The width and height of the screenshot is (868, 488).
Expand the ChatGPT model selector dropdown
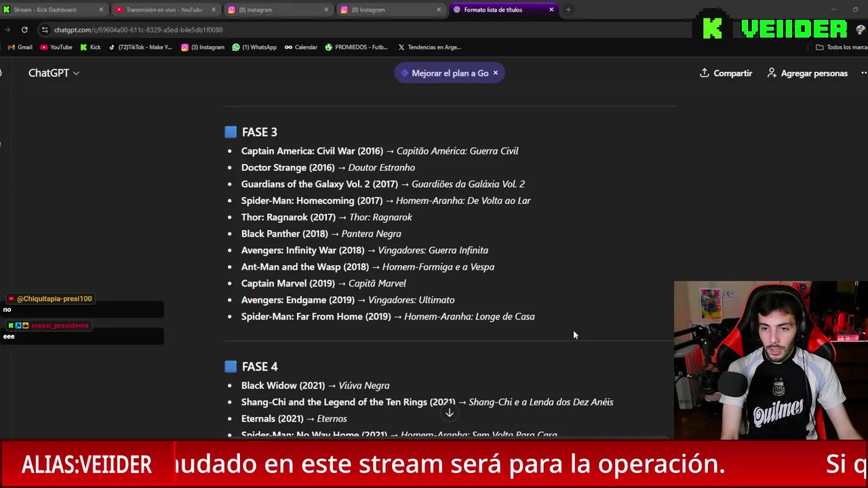(54, 73)
